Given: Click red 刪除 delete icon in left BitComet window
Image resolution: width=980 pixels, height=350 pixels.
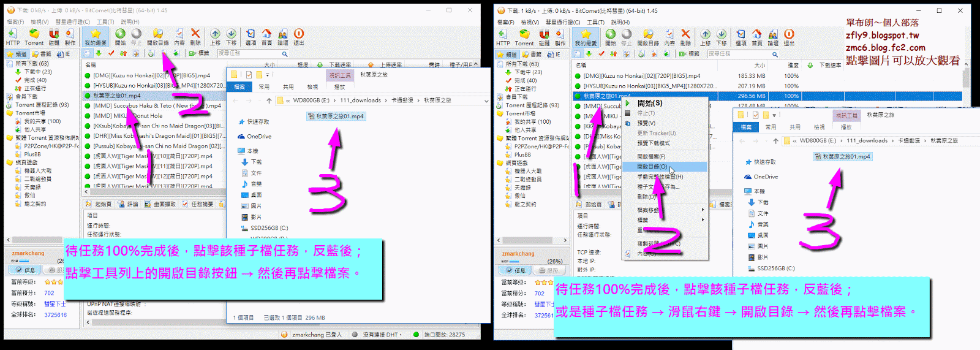Looking at the screenshot, I should point(195,37).
